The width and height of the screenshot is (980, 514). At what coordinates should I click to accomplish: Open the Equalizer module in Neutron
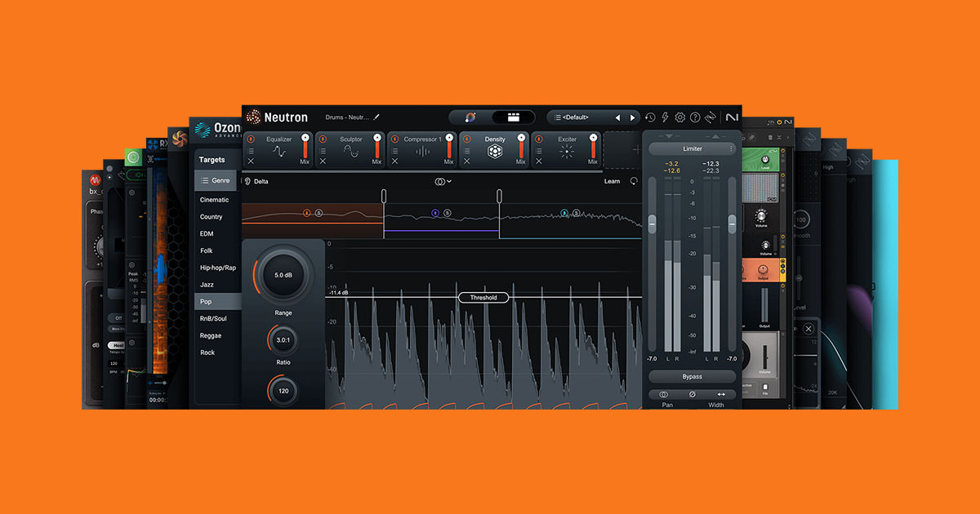point(278,149)
